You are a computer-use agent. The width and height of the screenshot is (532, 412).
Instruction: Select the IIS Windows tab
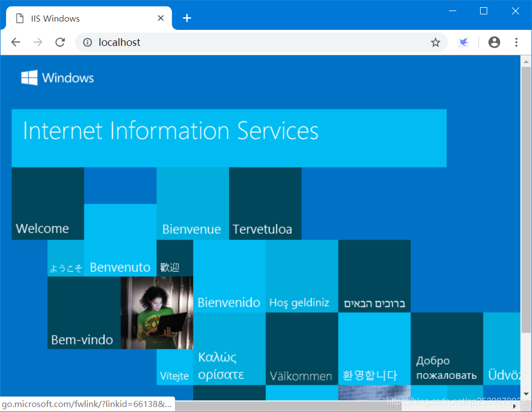coord(89,18)
